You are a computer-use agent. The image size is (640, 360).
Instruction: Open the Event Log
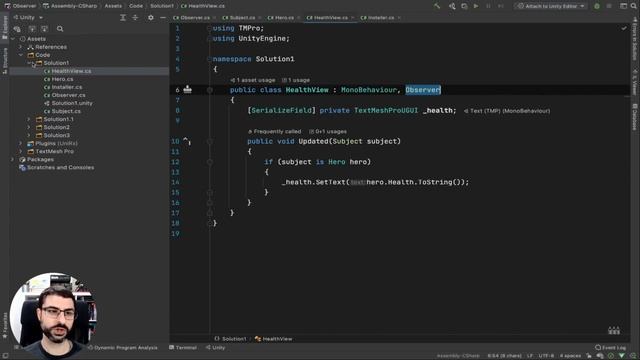[x=611, y=347]
